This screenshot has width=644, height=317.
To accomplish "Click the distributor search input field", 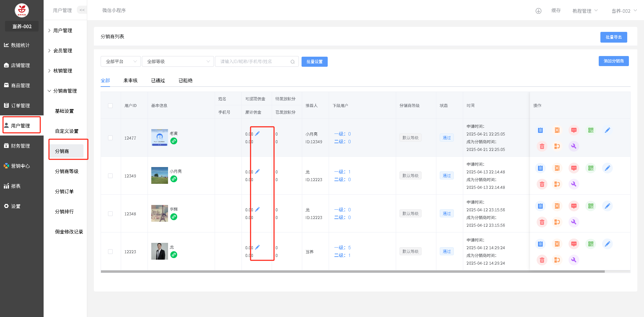I will (x=253, y=61).
